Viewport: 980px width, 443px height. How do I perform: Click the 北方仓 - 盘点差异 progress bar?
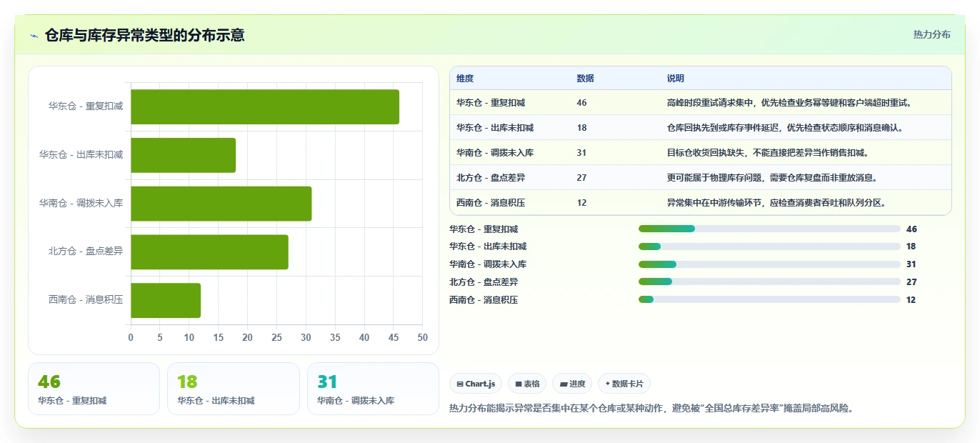tap(769, 282)
